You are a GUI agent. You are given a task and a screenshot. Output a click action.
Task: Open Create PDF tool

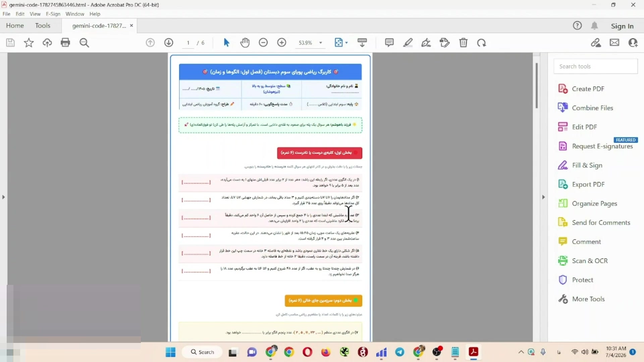pyautogui.click(x=581, y=89)
